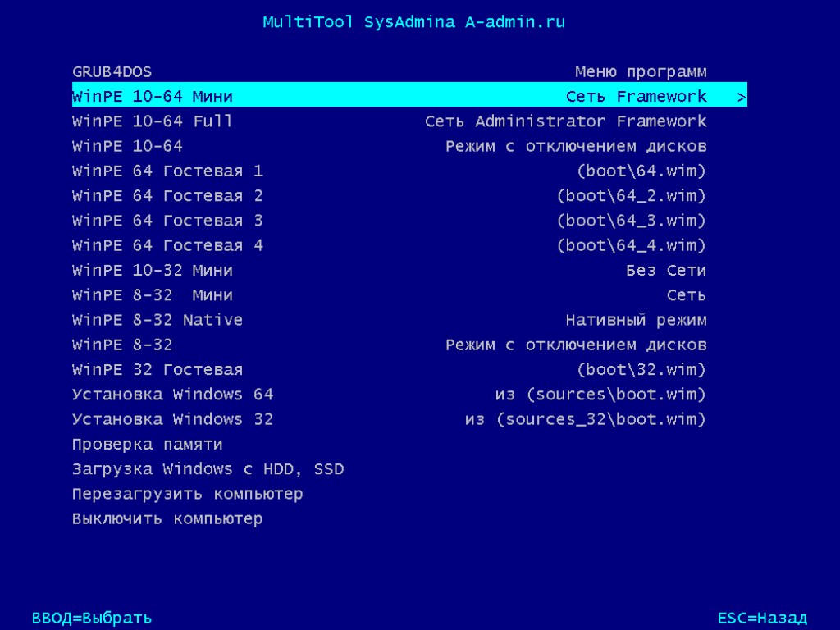Choose Загрузка Windows с HDD, SSD
The image size is (840, 630).
tap(208, 469)
